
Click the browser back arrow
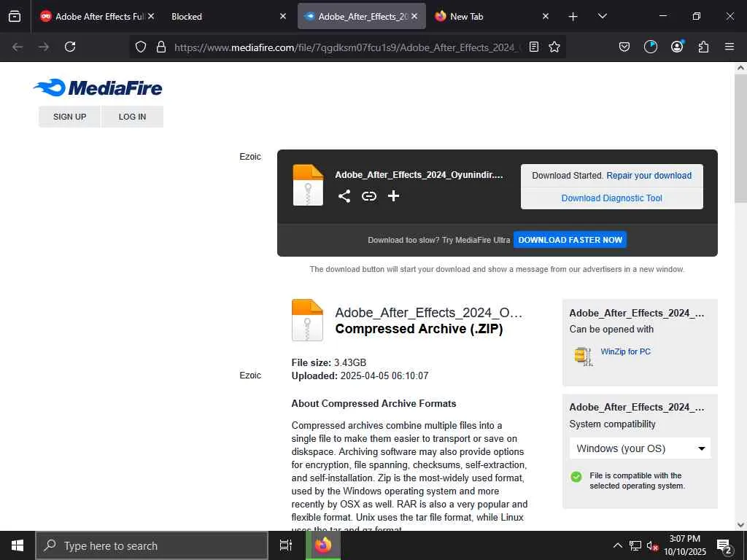coord(18,47)
